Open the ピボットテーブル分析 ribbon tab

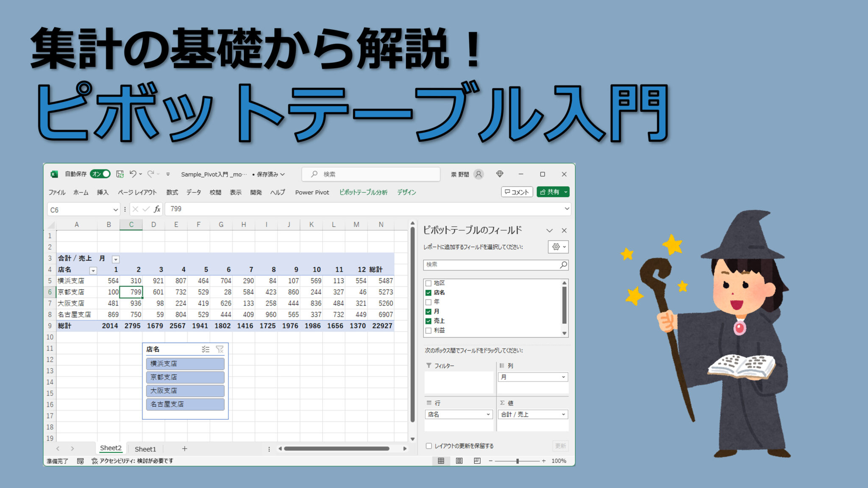(363, 192)
